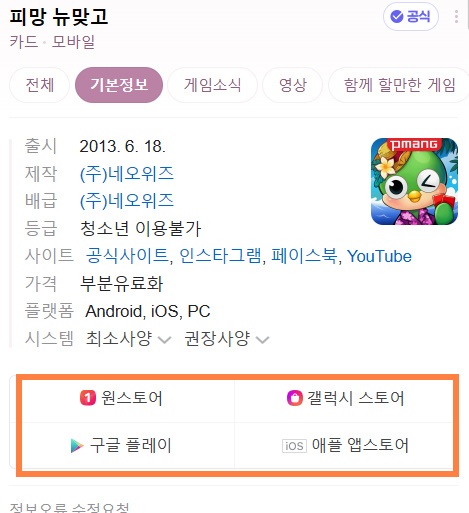Viewport: 469px width, 513px height.
Task: Click the Google Play triangle icon
Action: coord(77,446)
